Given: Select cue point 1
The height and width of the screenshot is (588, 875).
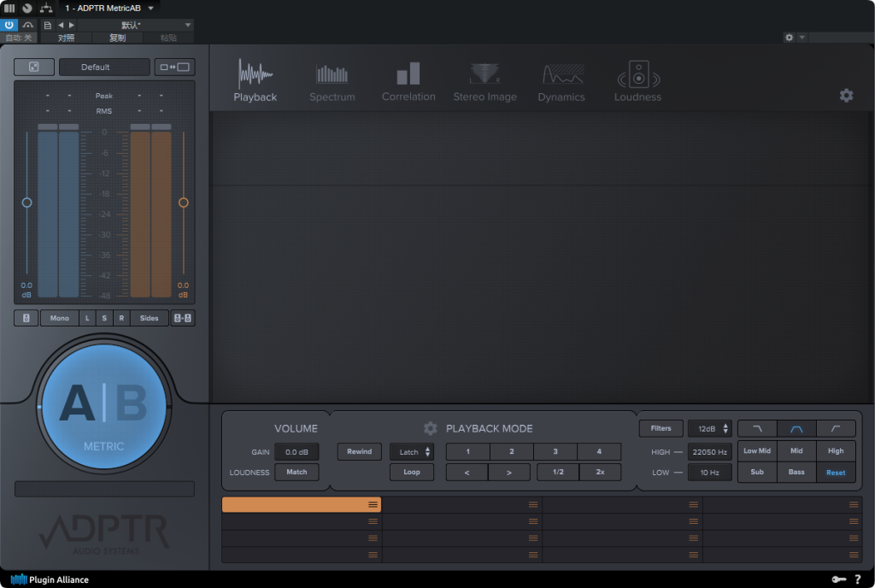Looking at the screenshot, I should [467, 451].
